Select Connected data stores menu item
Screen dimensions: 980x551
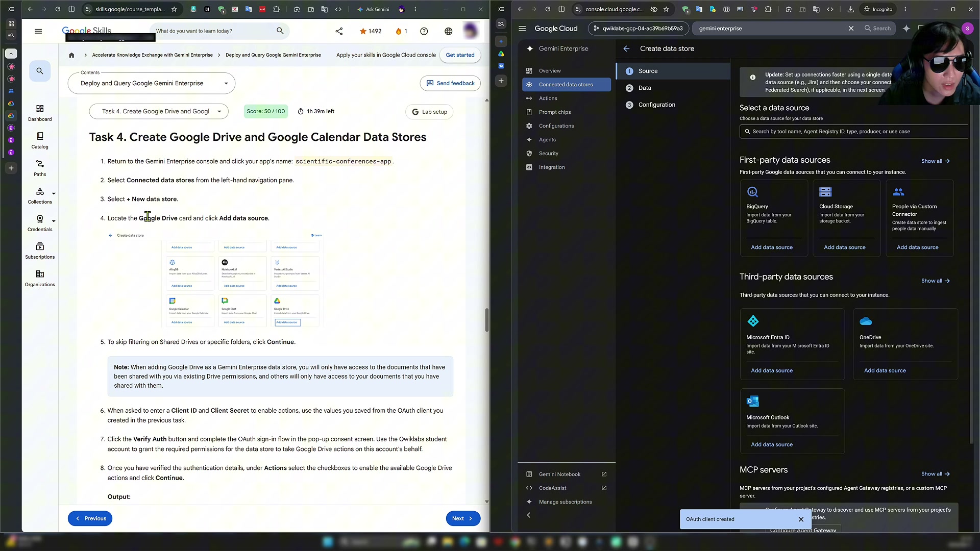[x=567, y=85]
